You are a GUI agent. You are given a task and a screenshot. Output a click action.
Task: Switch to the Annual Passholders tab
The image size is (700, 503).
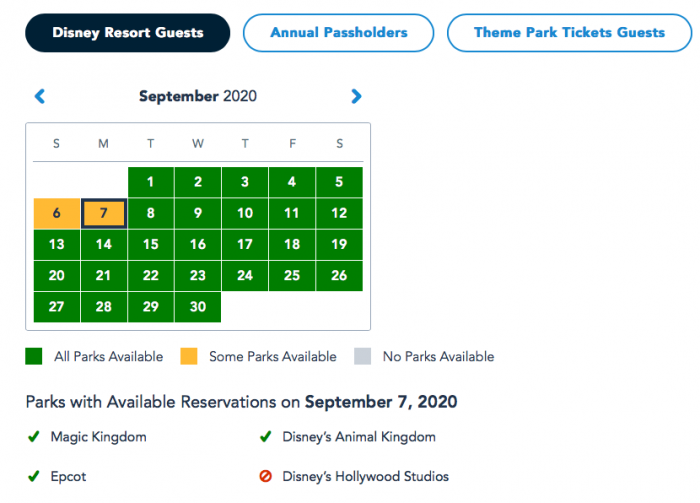(x=338, y=33)
